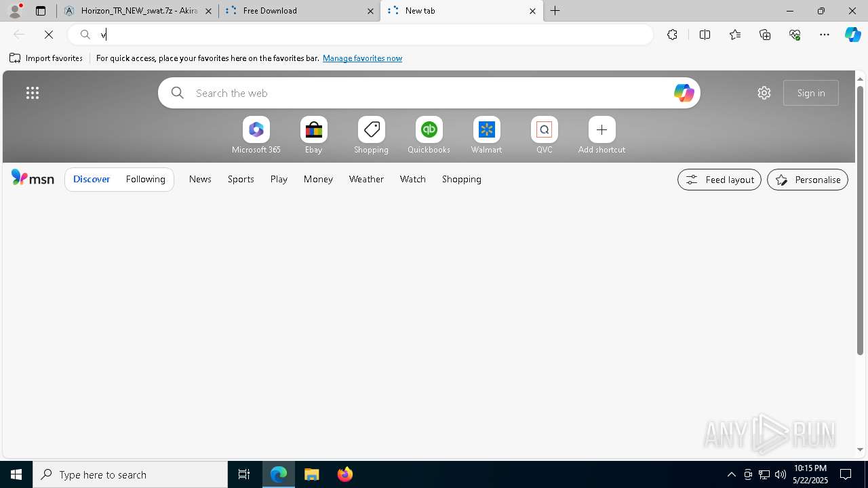Open the Extensions icon
This screenshot has height=488, width=868.
tap(672, 35)
